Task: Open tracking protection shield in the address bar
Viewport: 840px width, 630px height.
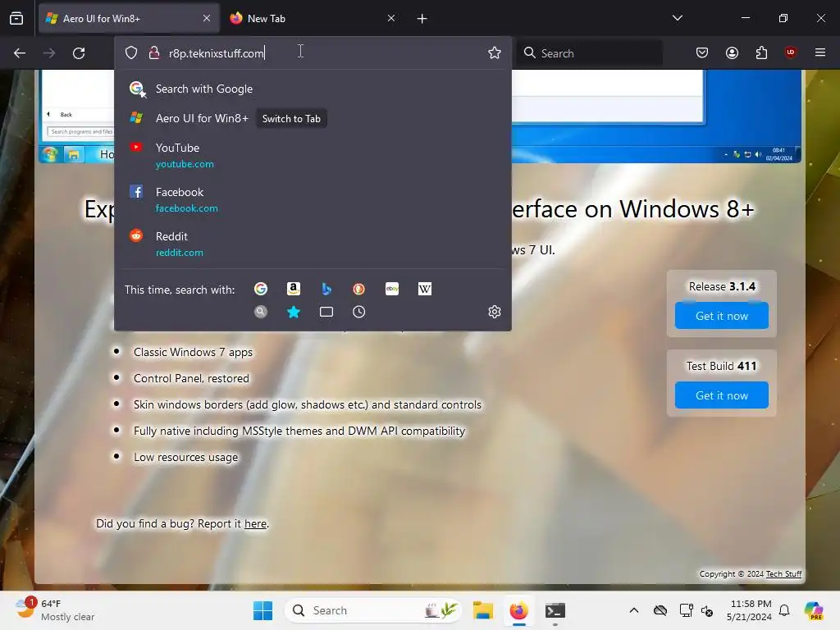Action: click(x=131, y=52)
